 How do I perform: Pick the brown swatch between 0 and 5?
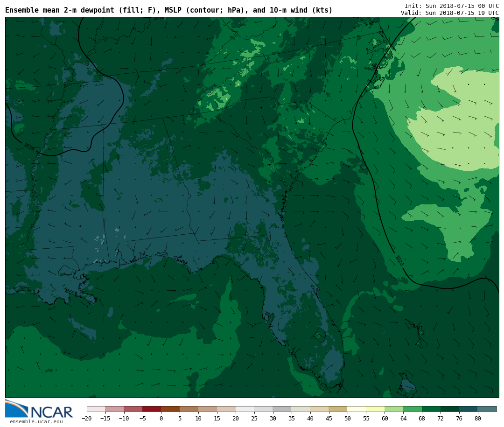[x=170, y=409]
